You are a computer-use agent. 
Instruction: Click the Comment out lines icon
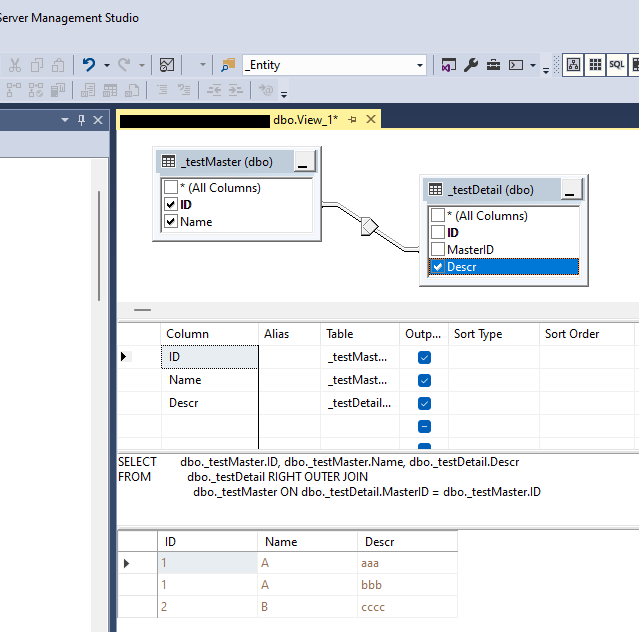(x=162, y=90)
